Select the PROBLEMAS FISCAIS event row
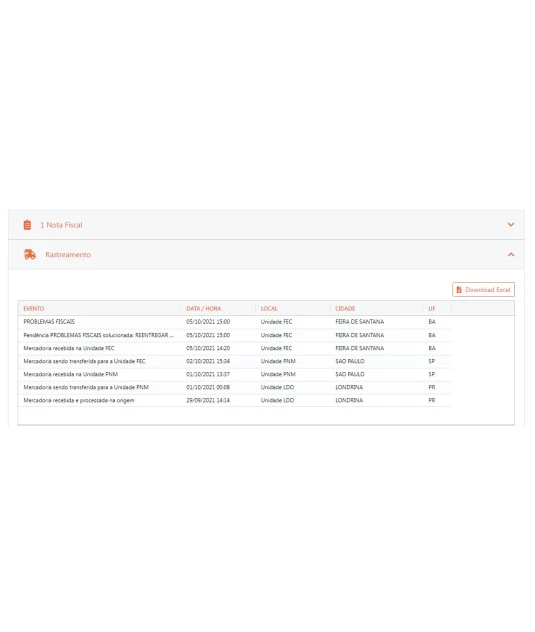Image resolution: width=535 pixels, height=632 pixels. click(235, 322)
